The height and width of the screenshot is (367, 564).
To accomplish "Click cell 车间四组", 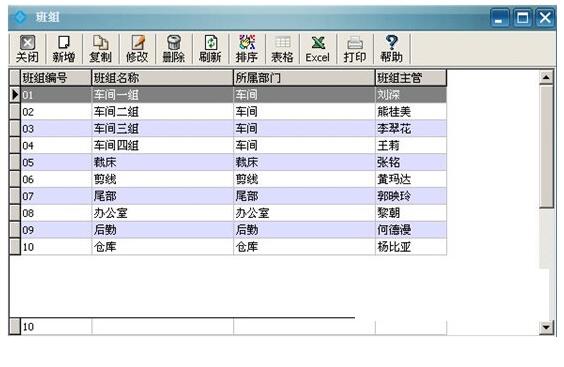I will (x=162, y=145).
